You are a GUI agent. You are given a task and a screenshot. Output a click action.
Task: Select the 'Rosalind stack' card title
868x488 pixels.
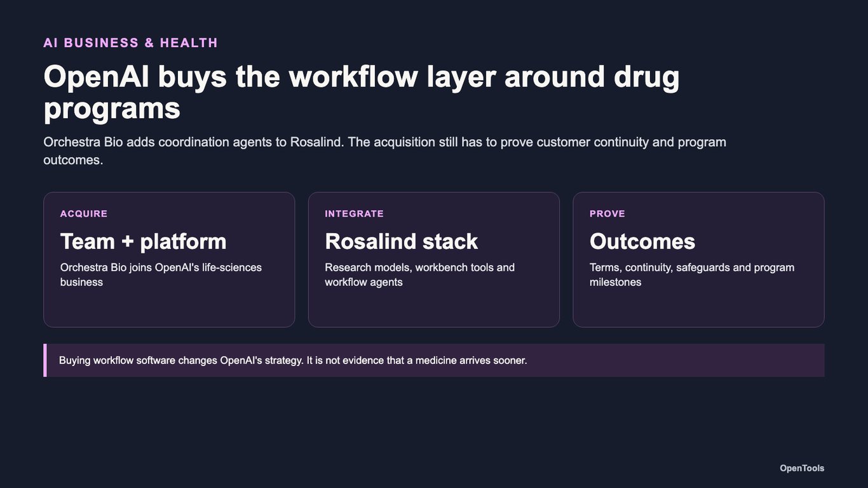pos(402,241)
